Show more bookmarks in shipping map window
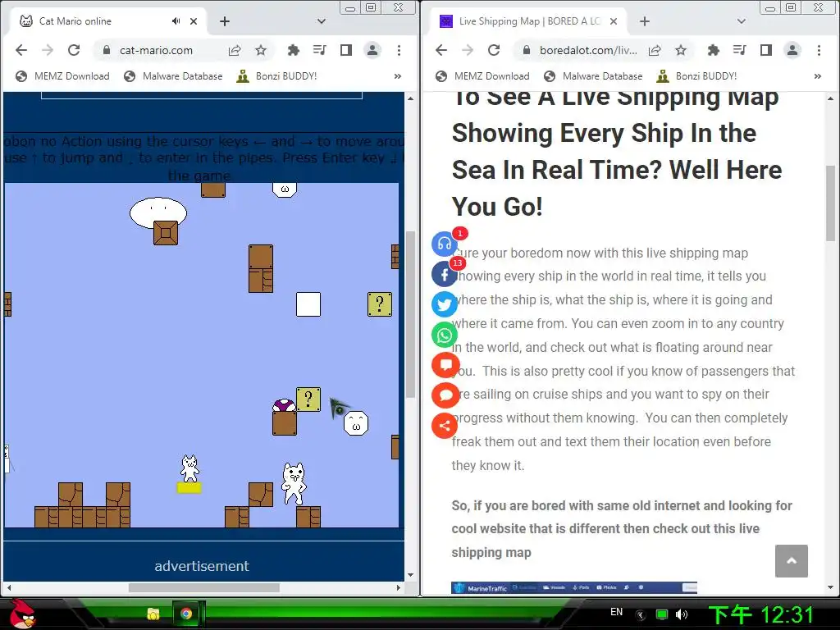 818,76
